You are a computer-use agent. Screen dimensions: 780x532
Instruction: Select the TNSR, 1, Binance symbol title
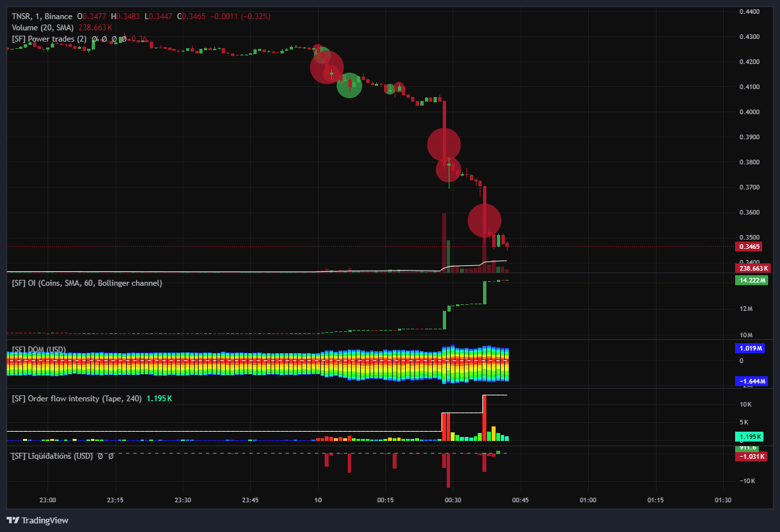click(x=42, y=17)
